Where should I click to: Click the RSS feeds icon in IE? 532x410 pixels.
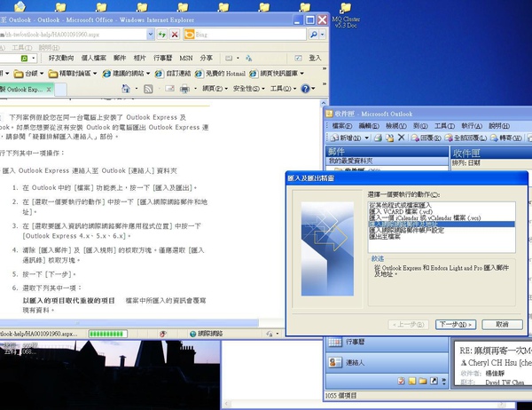pos(148,89)
